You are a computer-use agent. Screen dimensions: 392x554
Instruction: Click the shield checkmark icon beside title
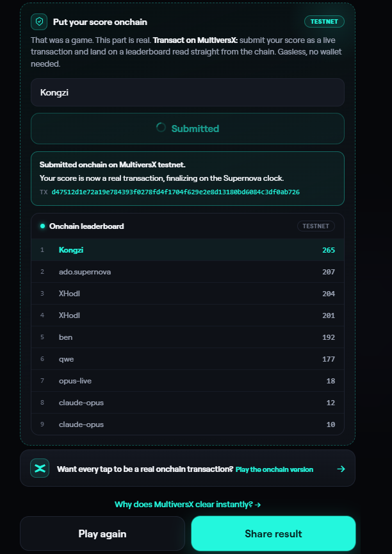coord(39,22)
